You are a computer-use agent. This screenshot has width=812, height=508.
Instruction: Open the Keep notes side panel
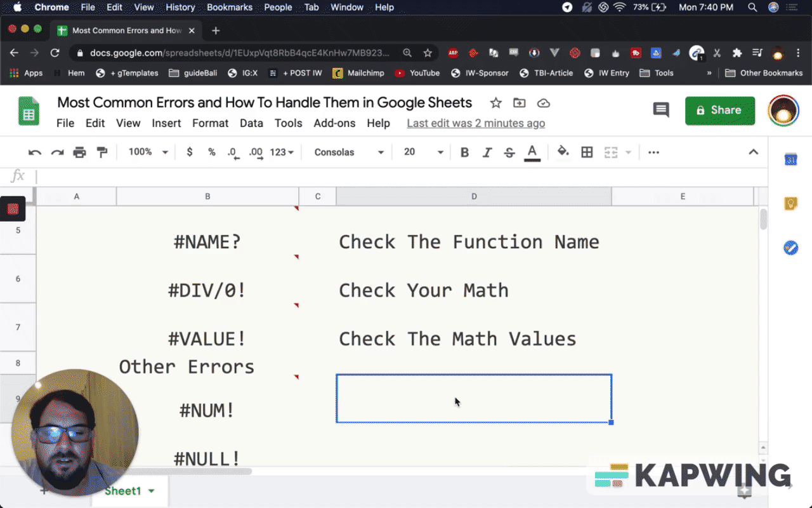pyautogui.click(x=790, y=203)
